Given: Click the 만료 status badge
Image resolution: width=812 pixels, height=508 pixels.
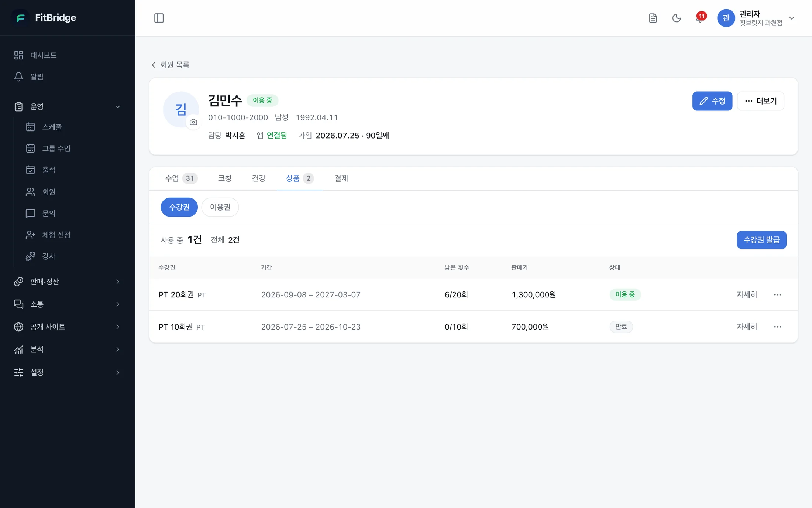Looking at the screenshot, I should (x=621, y=327).
